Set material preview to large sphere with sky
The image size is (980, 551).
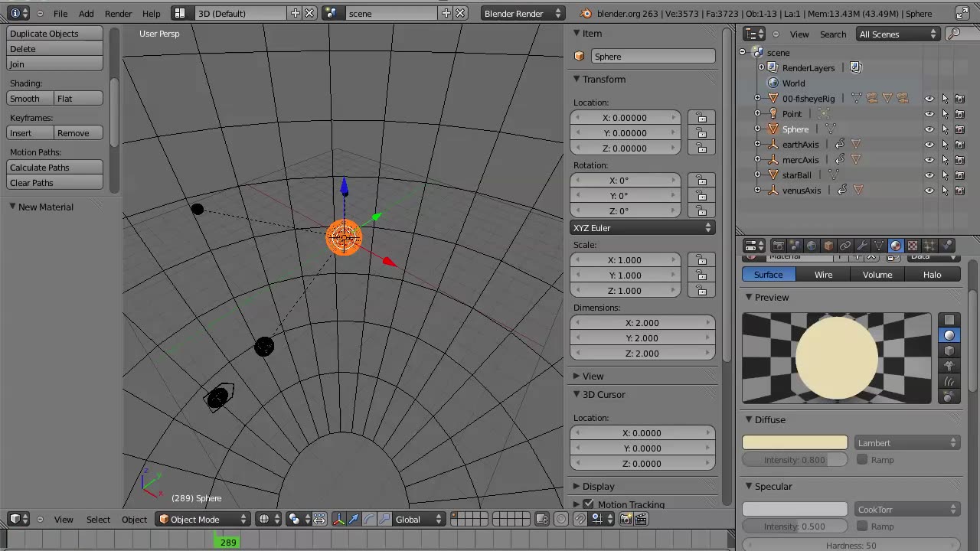[x=949, y=396]
